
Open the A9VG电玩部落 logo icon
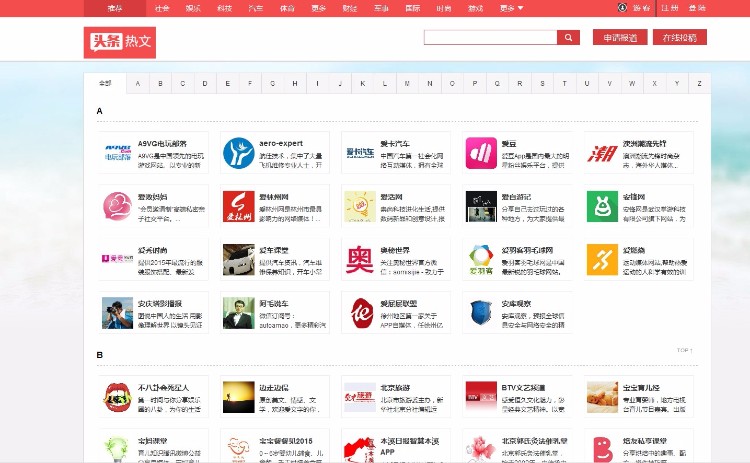[117, 153]
